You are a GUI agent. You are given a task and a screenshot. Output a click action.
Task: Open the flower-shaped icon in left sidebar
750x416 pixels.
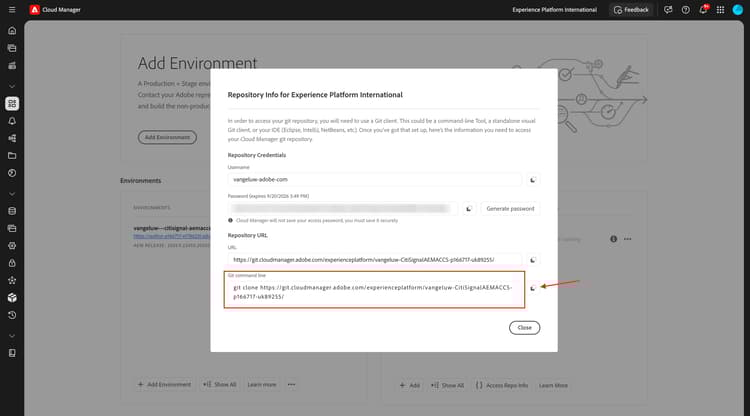tap(12, 280)
